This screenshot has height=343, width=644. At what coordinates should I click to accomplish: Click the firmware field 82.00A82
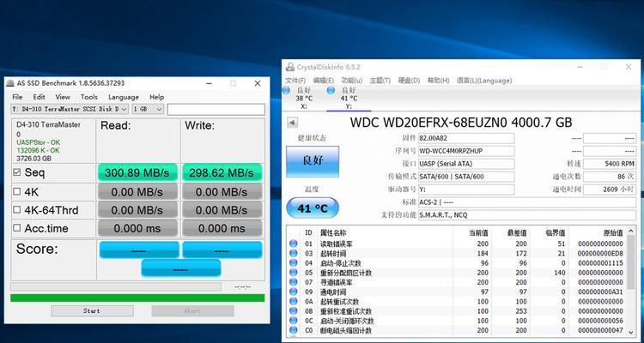[466, 138]
